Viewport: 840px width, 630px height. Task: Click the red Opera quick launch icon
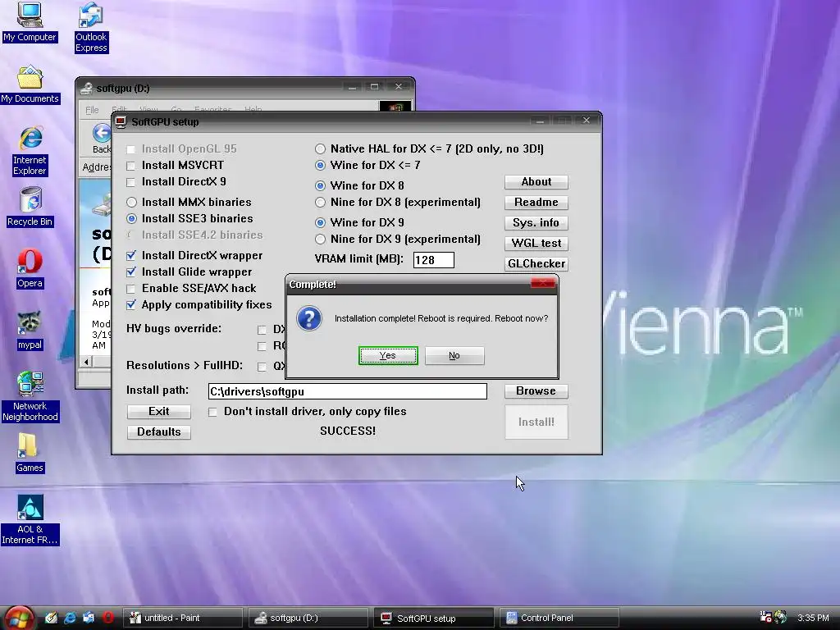[x=107, y=618]
